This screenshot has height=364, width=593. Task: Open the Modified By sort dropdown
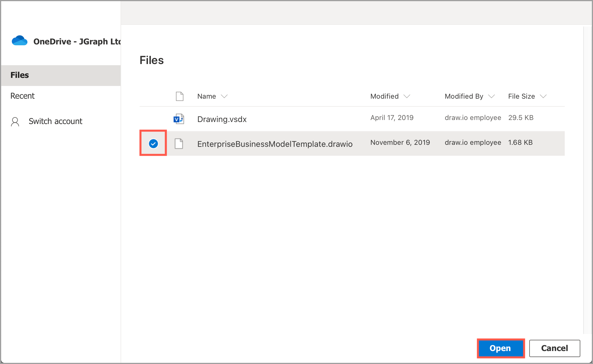click(x=492, y=96)
